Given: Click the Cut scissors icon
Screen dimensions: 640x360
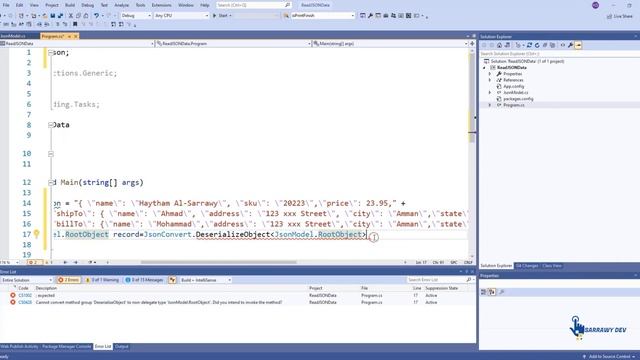Looking at the screenshot, I should coord(71,16).
